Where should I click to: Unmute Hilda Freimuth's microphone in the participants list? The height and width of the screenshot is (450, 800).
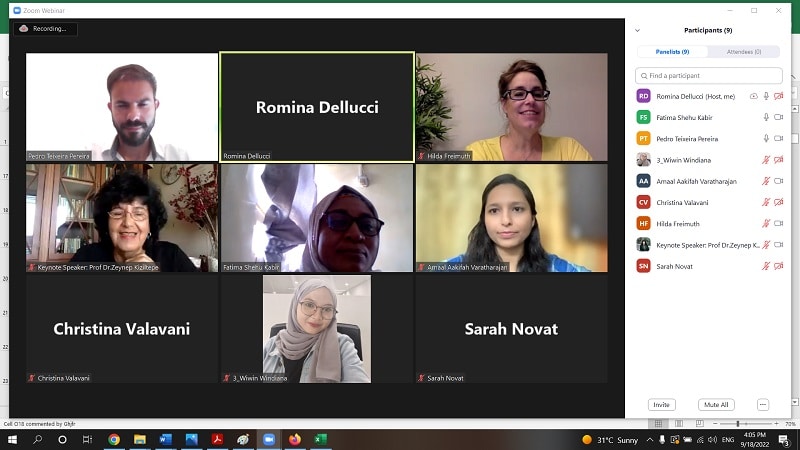point(766,223)
